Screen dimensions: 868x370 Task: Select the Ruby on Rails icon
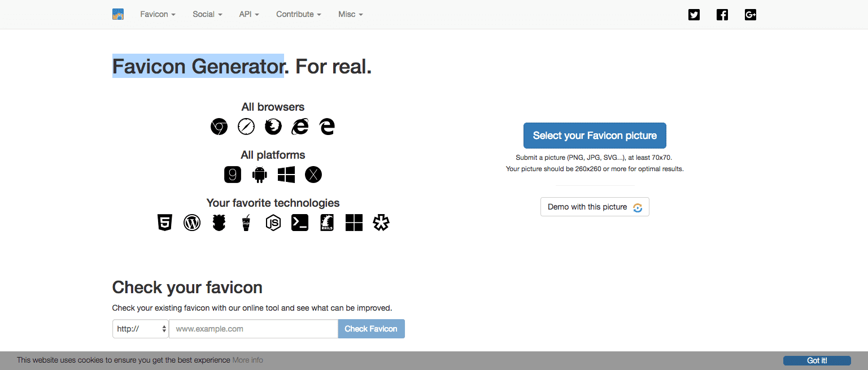(x=327, y=223)
